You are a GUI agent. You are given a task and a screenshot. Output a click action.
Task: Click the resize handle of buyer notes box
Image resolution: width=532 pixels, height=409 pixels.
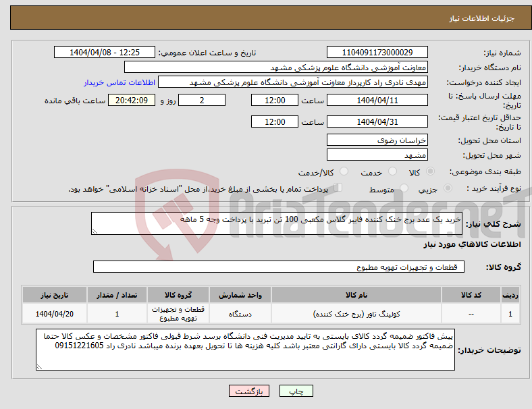tap(39, 366)
